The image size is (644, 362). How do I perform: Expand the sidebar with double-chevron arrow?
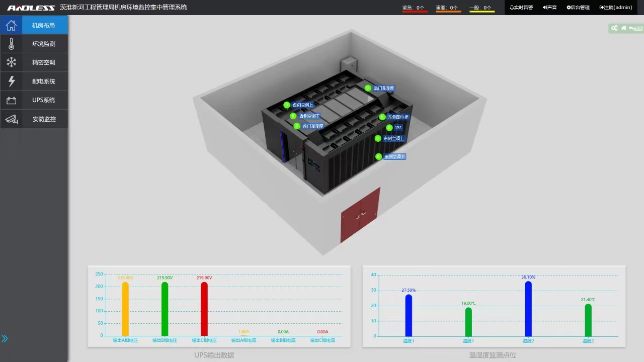5,338
